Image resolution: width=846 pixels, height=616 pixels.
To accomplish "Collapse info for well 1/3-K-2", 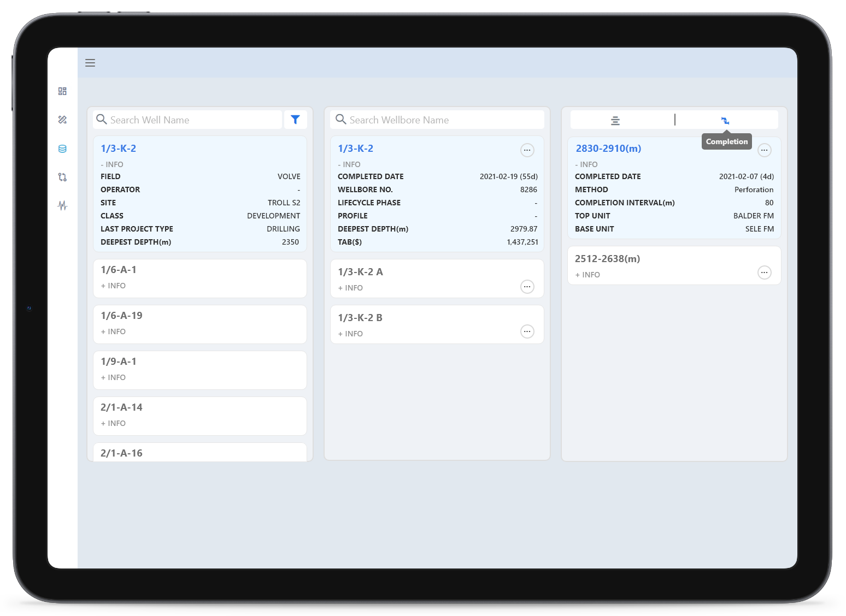I will (112, 164).
